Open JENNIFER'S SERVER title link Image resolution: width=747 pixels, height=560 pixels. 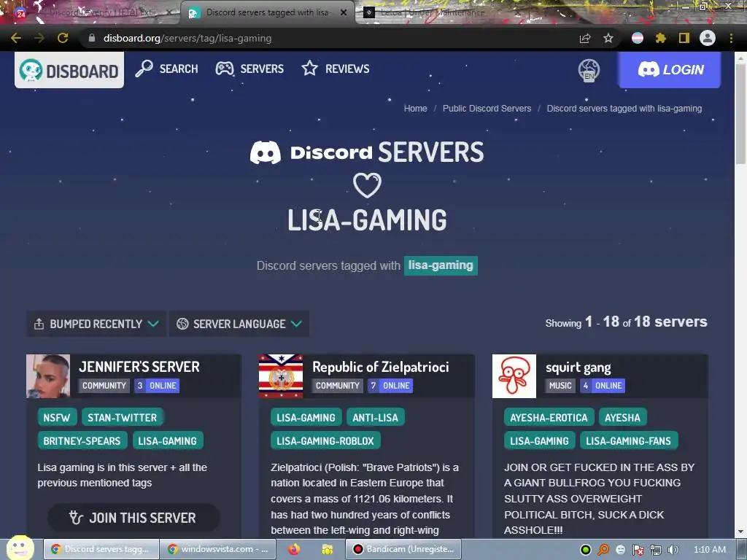[139, 367]
